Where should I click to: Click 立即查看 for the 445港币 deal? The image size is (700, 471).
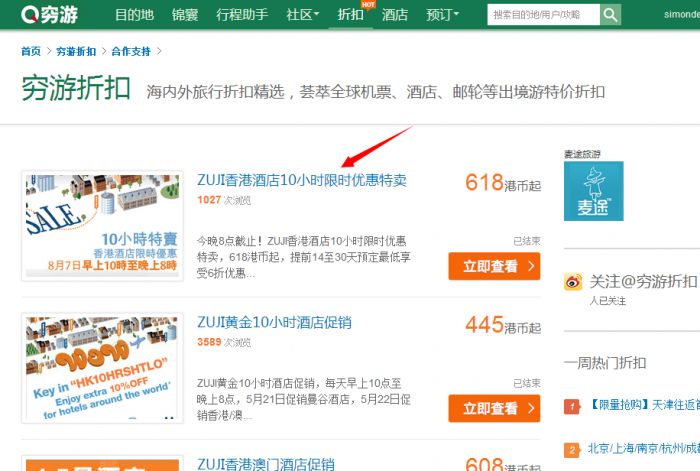click(494, 408)
